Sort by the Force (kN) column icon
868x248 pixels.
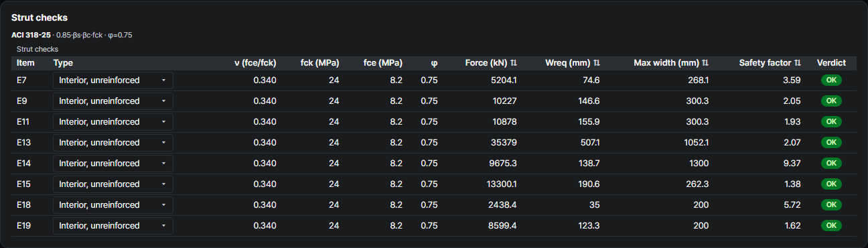[514, 63]
